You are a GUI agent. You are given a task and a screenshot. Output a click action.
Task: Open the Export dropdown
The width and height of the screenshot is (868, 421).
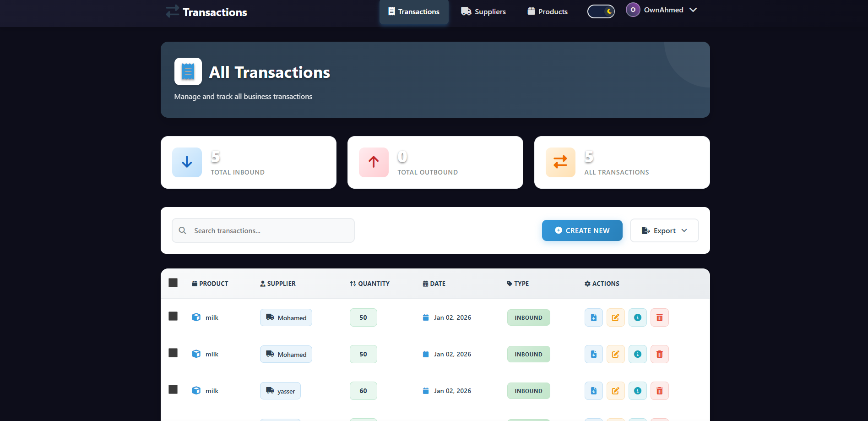tap(664, 230)
